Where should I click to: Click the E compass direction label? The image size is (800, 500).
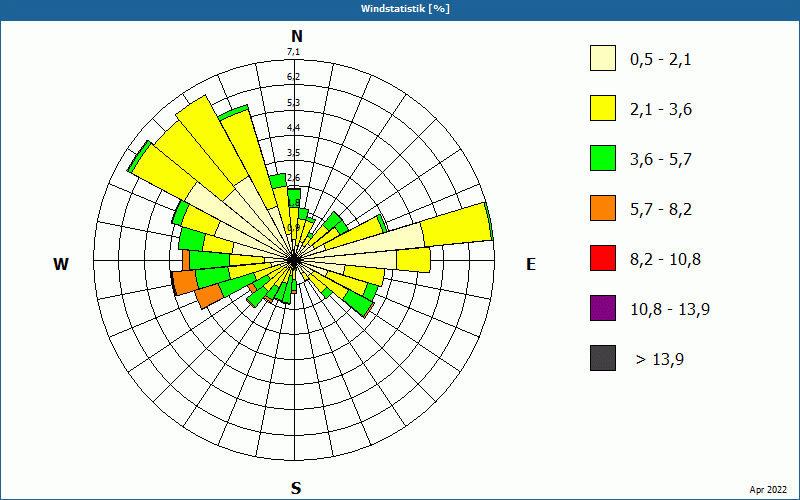531,264
